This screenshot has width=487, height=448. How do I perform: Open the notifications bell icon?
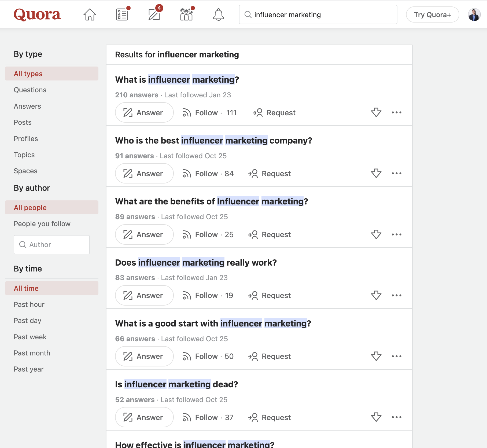pos(219,14)
